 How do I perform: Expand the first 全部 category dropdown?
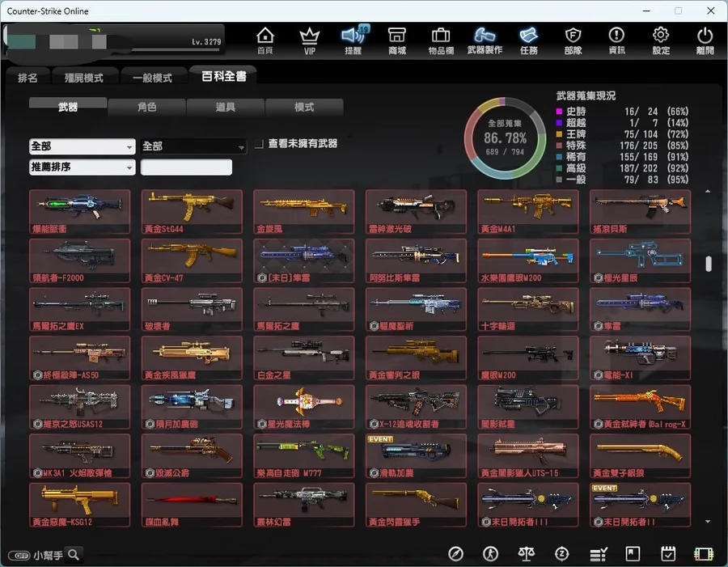coord(82,146)
